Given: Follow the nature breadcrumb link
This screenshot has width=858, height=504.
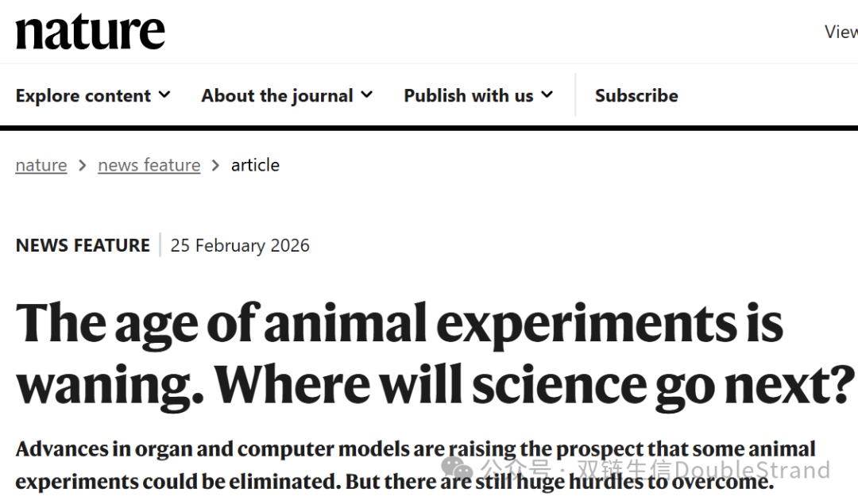Looking at the screenshot, I should [41, 165].
